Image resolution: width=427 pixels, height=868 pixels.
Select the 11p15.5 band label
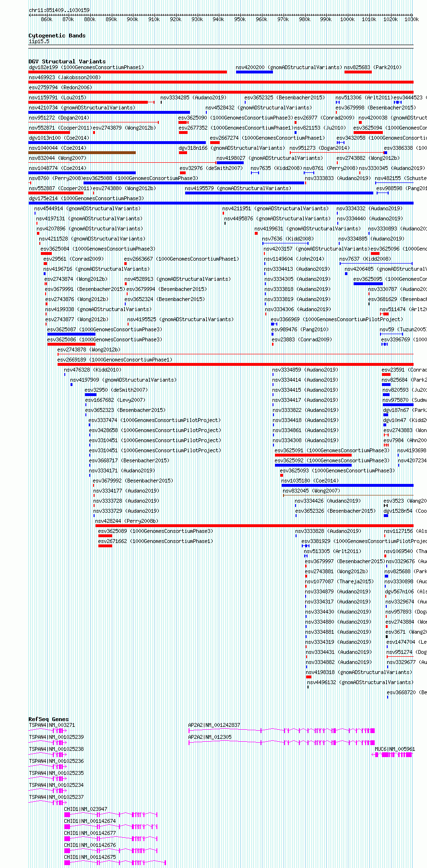(x=39, y=42)
